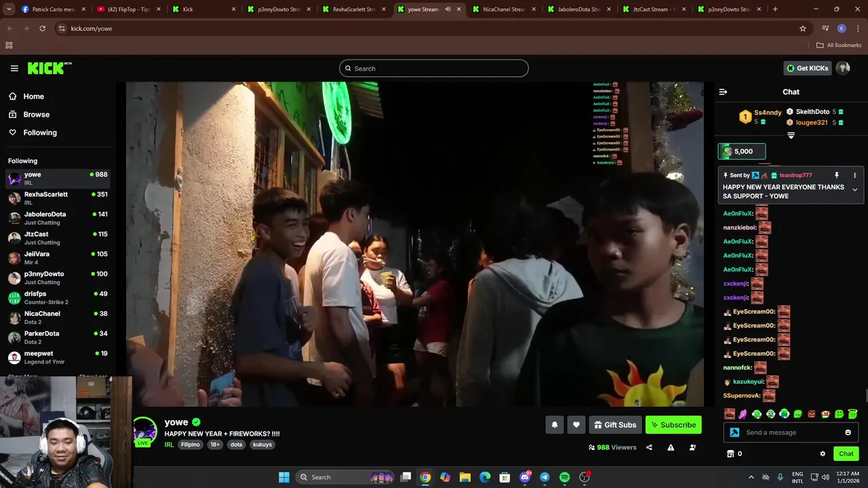
Task: Open JaboleroDota's channel from the Following list
Action: [x=58, y=218]
